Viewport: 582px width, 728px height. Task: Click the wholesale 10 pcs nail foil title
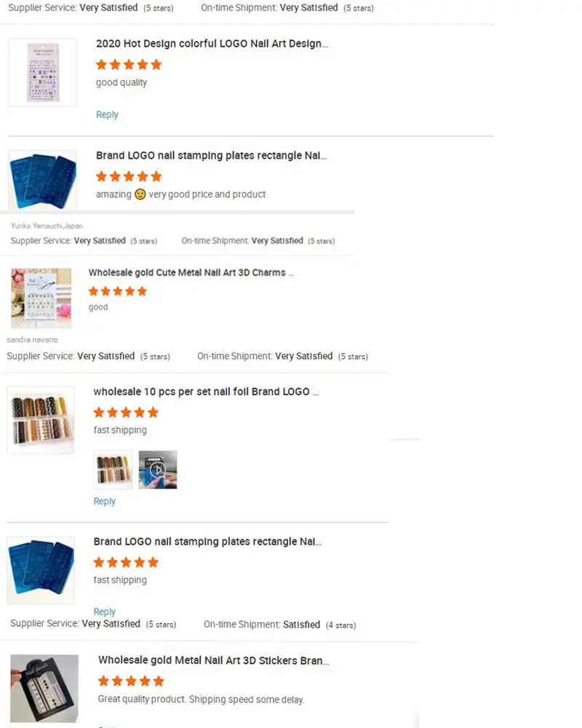(206, 392)
